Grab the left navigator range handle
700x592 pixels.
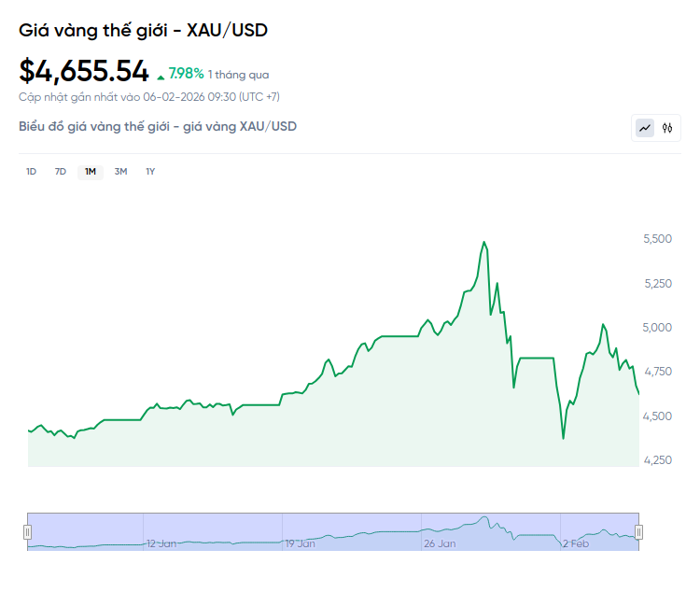[x=28, y=532]
